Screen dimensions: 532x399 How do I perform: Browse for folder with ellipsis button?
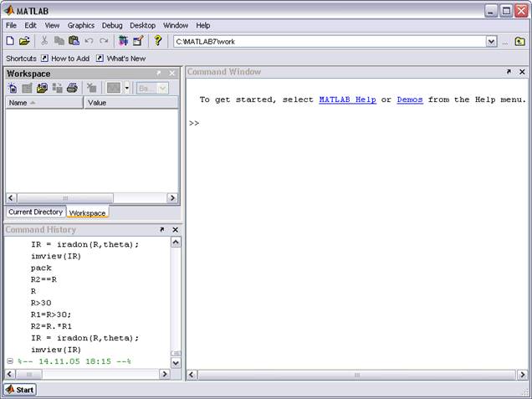coord(505,42)
